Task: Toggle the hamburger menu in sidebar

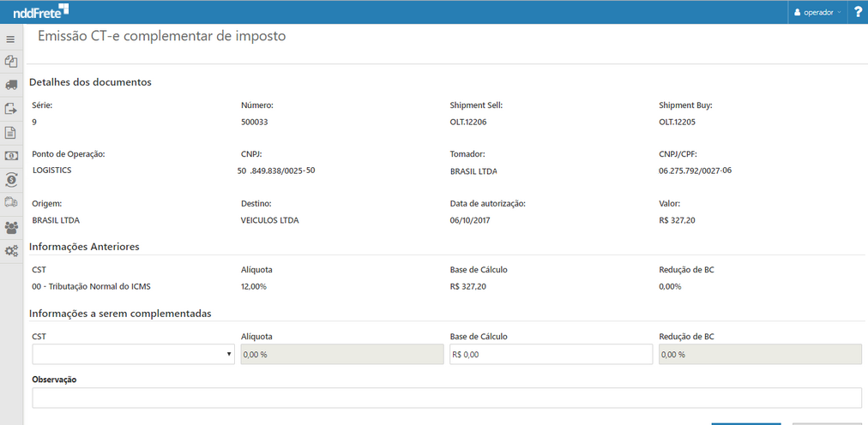Action: click(11, 39)
